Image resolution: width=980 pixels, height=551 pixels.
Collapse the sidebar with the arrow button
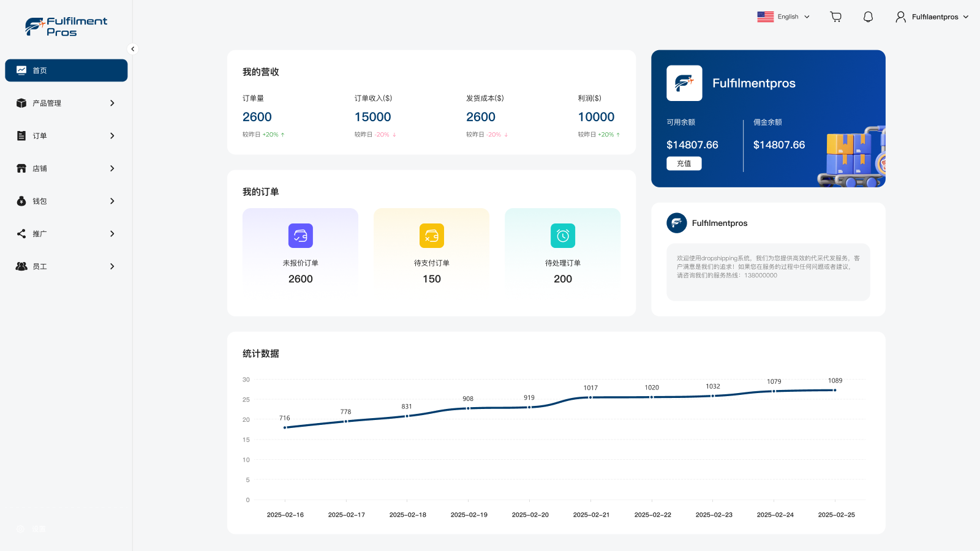point(132,48)
